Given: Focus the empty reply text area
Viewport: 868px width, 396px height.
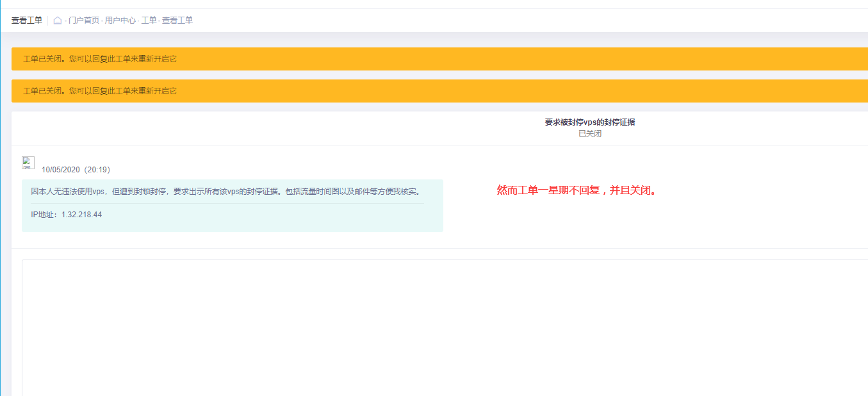Looking at the screenshot, I should 442,327.
